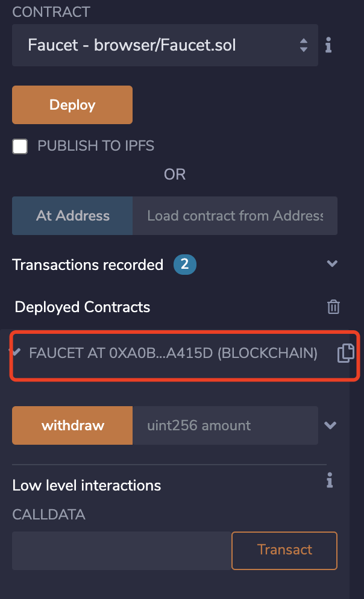This screenshot has width=364, height=599.
Task: Collapse the Faucet instance with left chevron
Action: pyautogui.click(x=16, y=352)
